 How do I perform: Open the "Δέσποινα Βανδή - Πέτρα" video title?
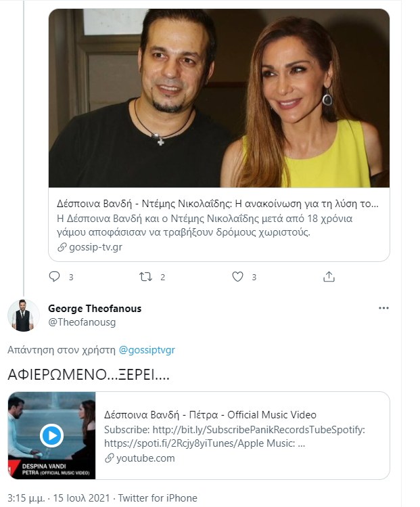[x=210, y=415]
